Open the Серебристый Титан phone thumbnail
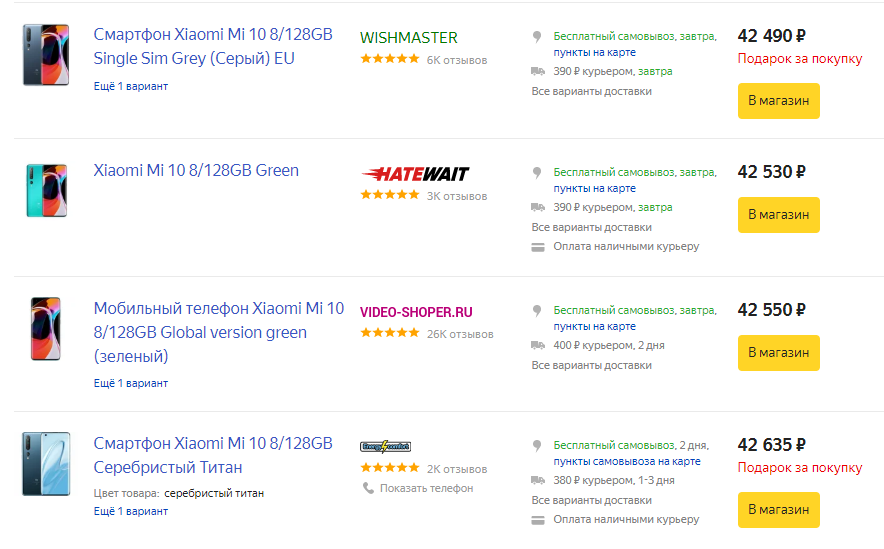The width and height of the screenshot is (884, 549). (46, 464)
